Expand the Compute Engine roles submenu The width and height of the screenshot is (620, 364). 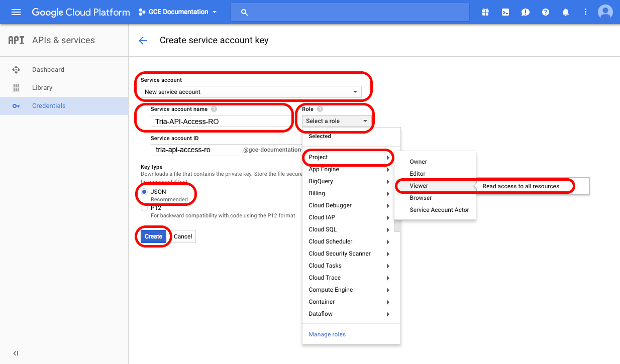[351, 290]
